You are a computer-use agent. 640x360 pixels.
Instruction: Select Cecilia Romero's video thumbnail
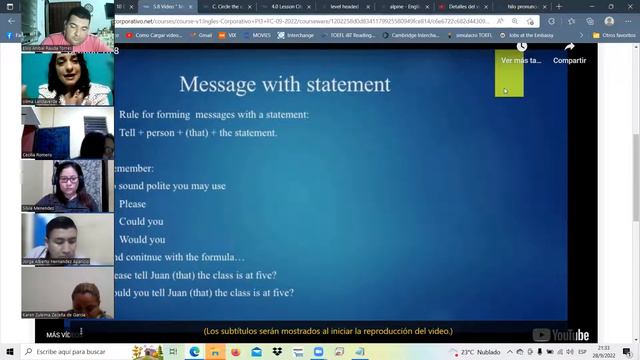coord(68,133)
